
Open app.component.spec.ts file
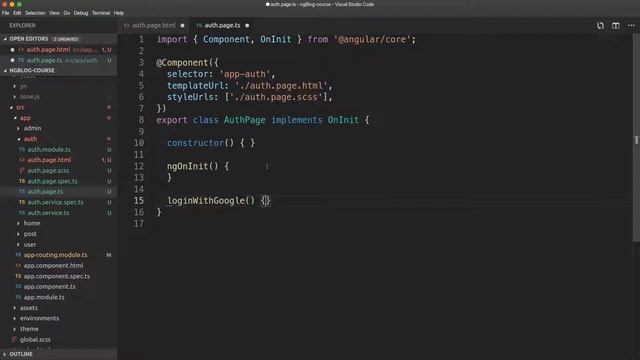click(58, 276)
